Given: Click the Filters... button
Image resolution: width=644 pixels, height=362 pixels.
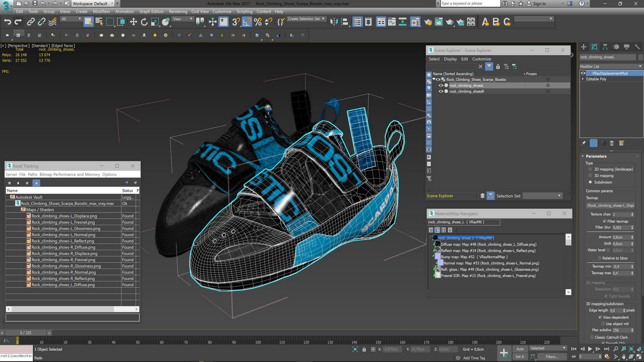Looking at the screenshot, I should (x=552, y=357).
